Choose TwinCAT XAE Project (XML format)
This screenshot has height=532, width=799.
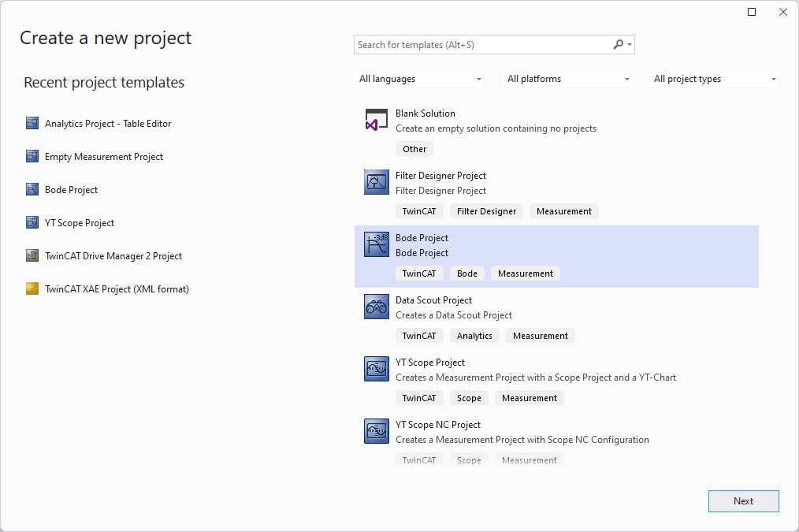click(x=117, y=289)
